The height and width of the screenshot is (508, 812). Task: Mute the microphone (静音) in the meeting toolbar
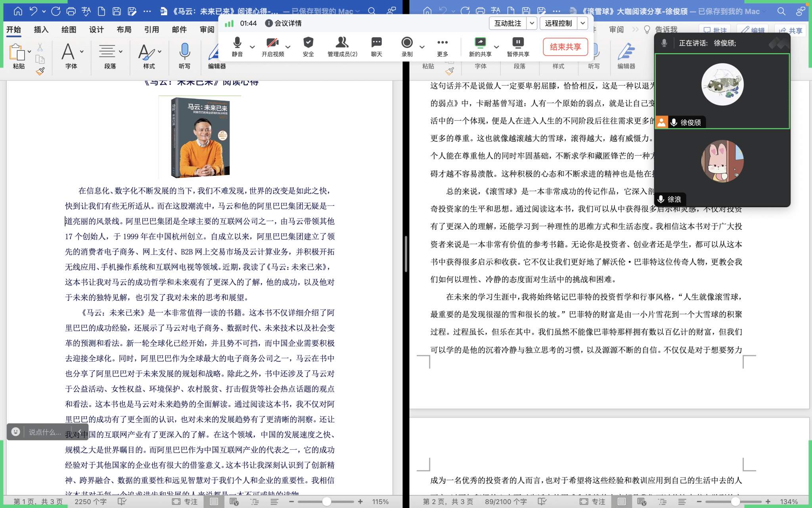pyautogui.click(x=237, y=46)
